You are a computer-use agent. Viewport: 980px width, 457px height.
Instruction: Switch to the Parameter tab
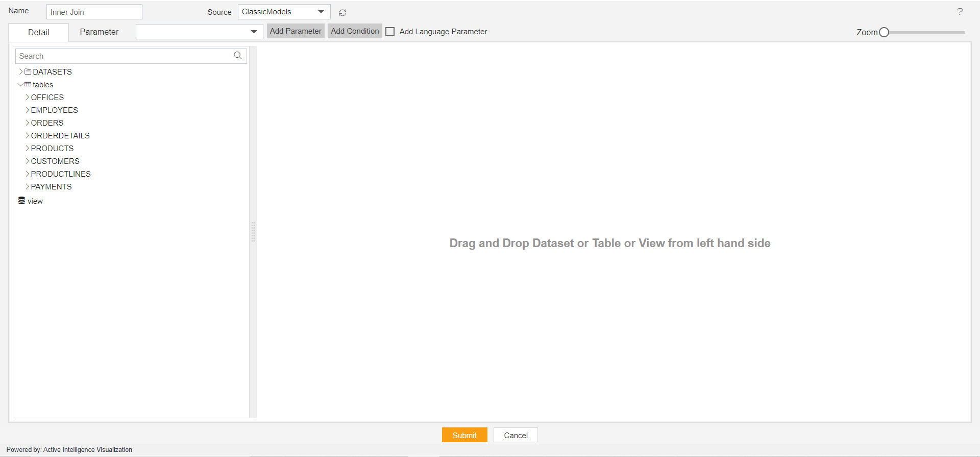pos(99,32)
